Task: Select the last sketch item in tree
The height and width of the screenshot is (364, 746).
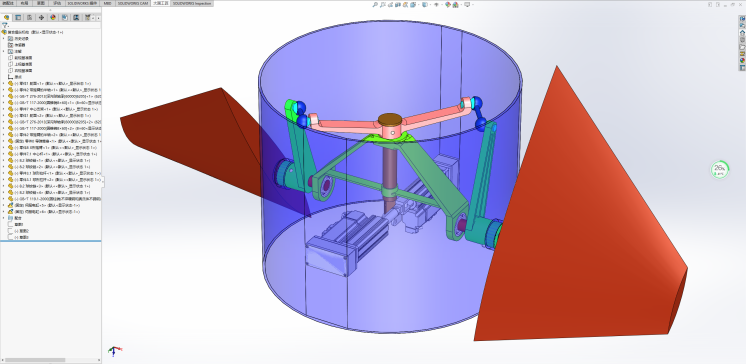Action: (19, 237)
